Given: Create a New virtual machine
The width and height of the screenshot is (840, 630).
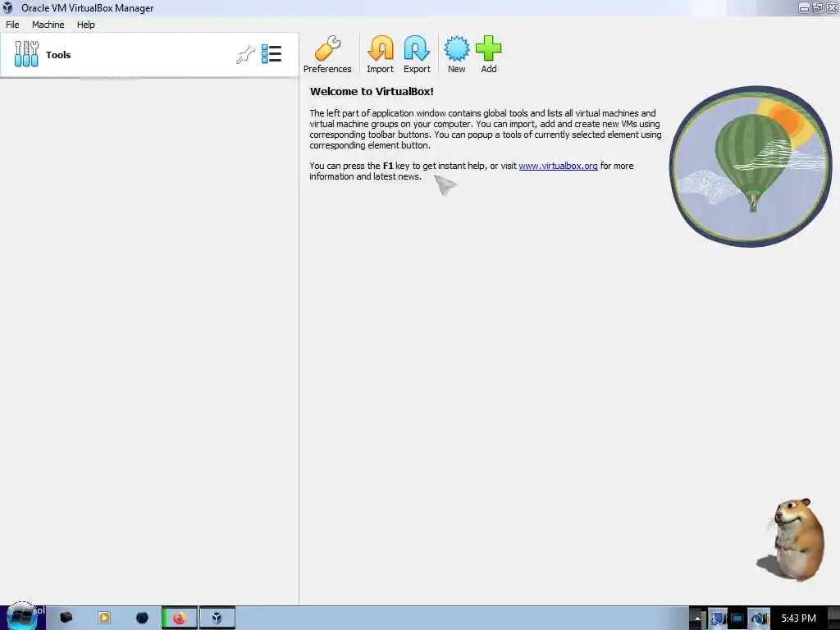Looking at the screenshot, I should (456, 55).
